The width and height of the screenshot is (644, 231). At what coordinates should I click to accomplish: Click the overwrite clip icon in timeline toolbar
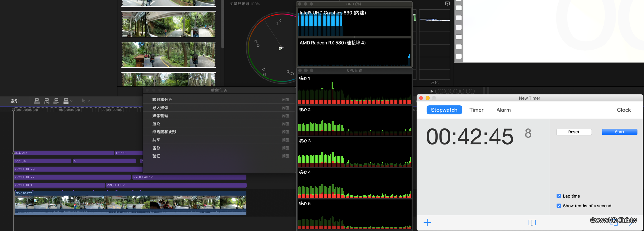(66, 101)
